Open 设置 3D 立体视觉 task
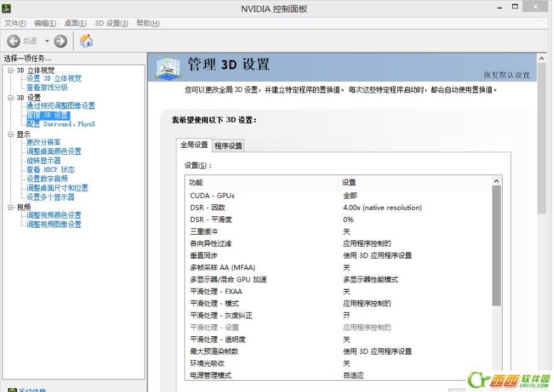This screenshot has height=392, width=554. [x=54, y=79]
